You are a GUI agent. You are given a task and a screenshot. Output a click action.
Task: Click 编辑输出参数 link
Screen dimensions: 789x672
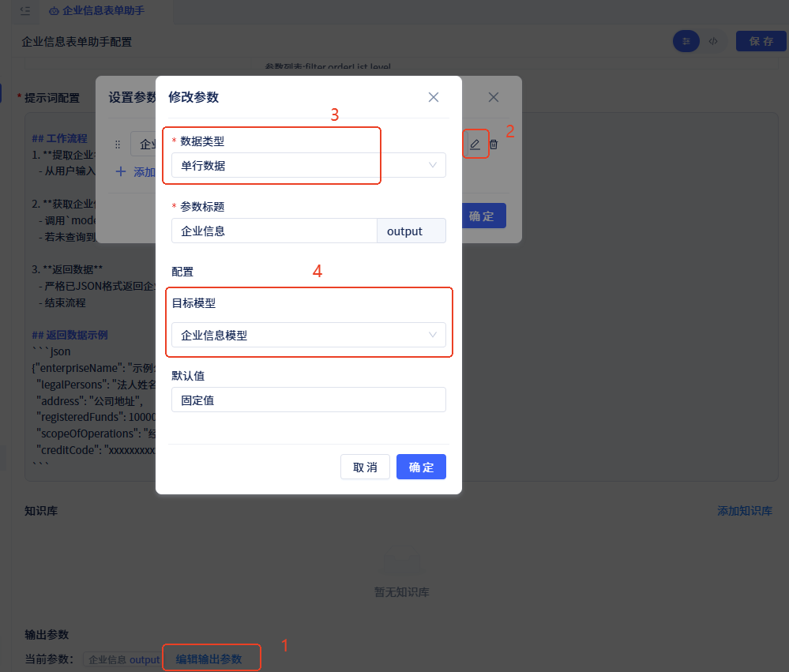point(209,659)
